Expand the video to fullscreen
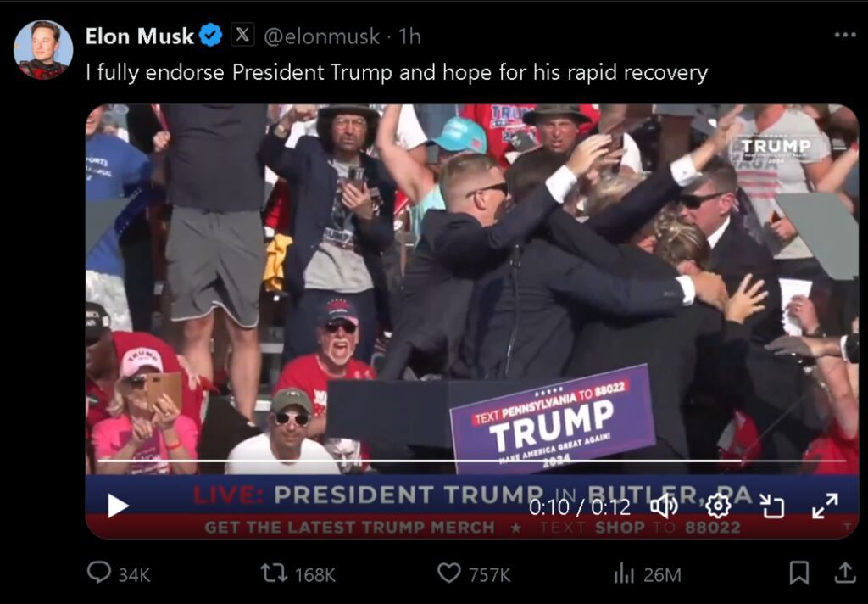Image resolution: width=868 pixels, height=604 pixels. pos(825,506)
